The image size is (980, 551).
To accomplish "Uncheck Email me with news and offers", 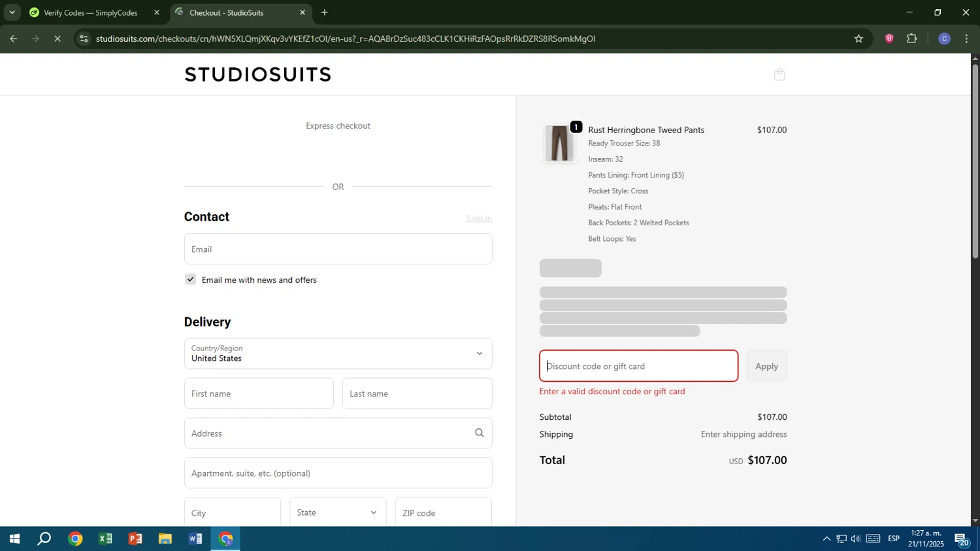I will coord(190,279).
